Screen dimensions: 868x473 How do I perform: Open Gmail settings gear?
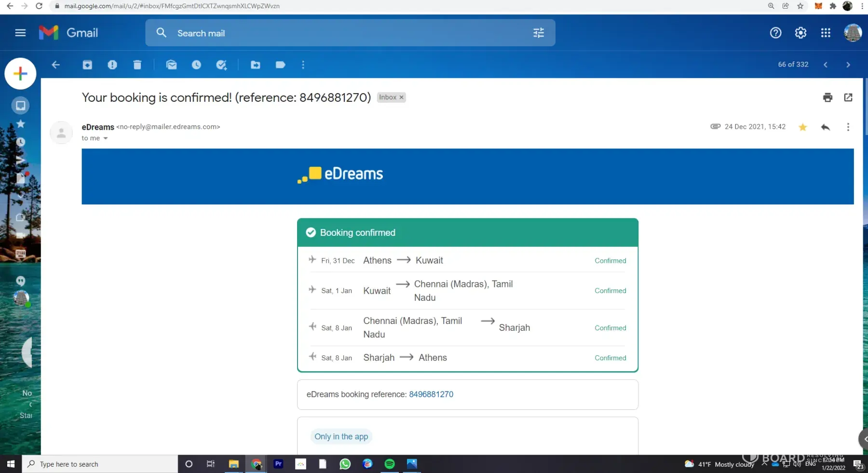800,33
